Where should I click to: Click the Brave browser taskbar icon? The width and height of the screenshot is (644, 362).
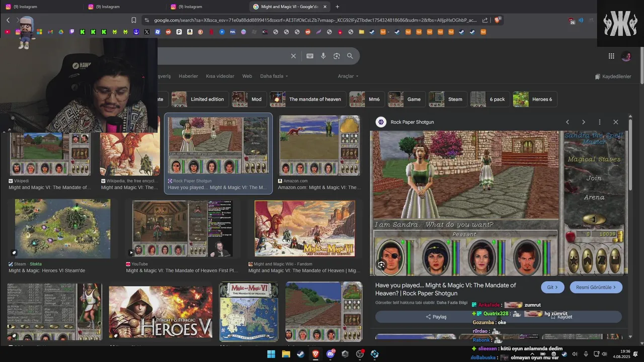click(315, 354)
